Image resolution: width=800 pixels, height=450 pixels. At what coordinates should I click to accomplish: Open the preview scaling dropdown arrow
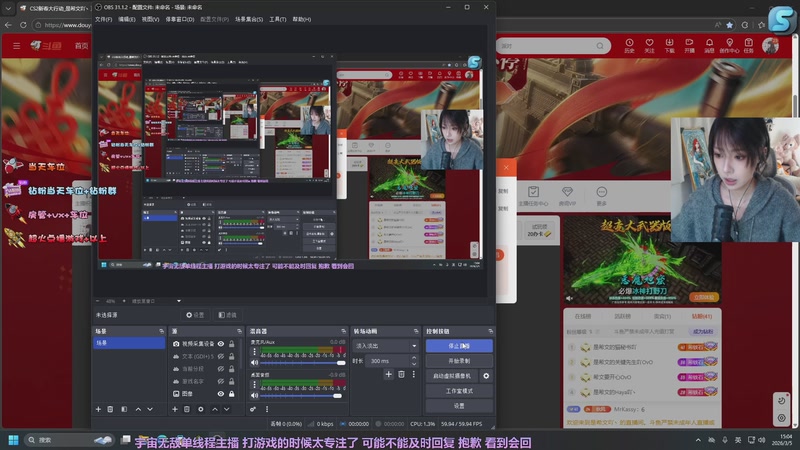[179, 301]
